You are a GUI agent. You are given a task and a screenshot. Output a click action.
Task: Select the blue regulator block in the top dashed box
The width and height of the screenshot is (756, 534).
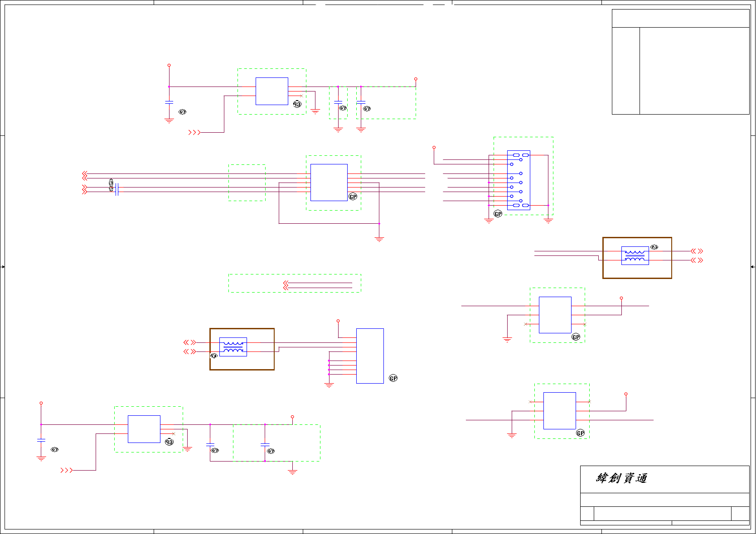272,91
